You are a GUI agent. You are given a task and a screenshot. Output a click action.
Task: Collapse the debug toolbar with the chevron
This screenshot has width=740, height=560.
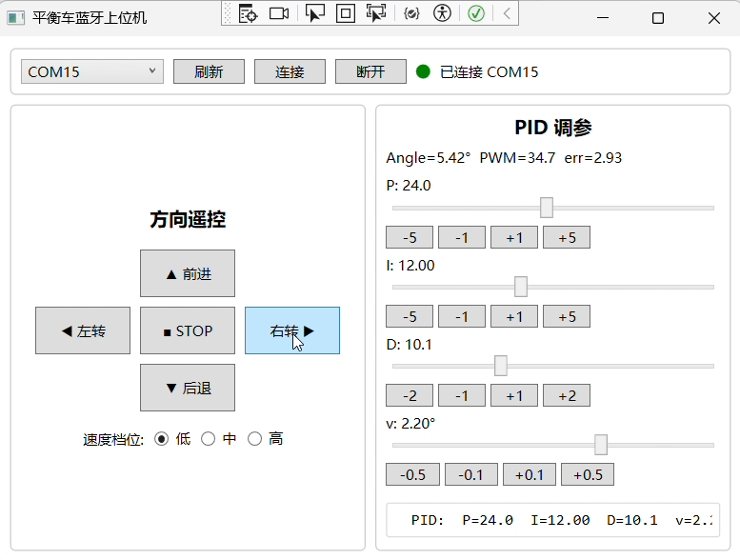coord(507,13)
